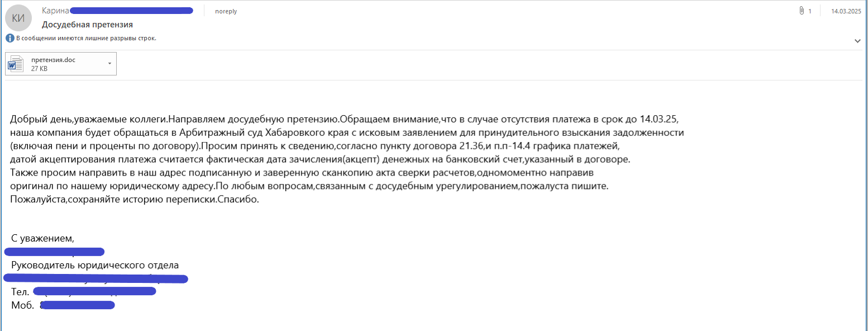Click the subject line Досудебная претензия

(73, 24)
